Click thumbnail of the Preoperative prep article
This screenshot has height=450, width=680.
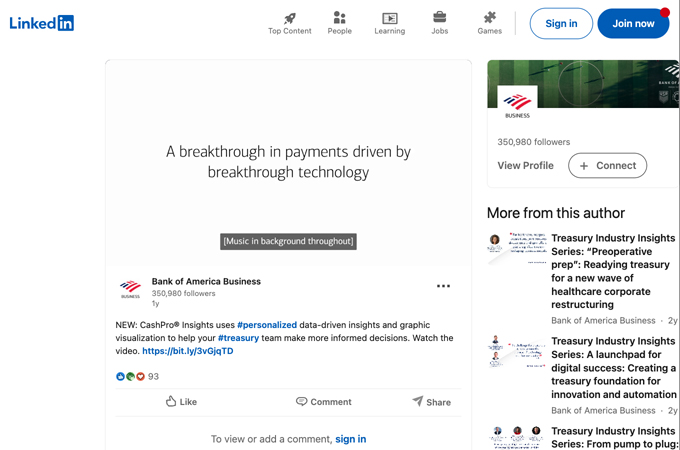click(517, 248)
